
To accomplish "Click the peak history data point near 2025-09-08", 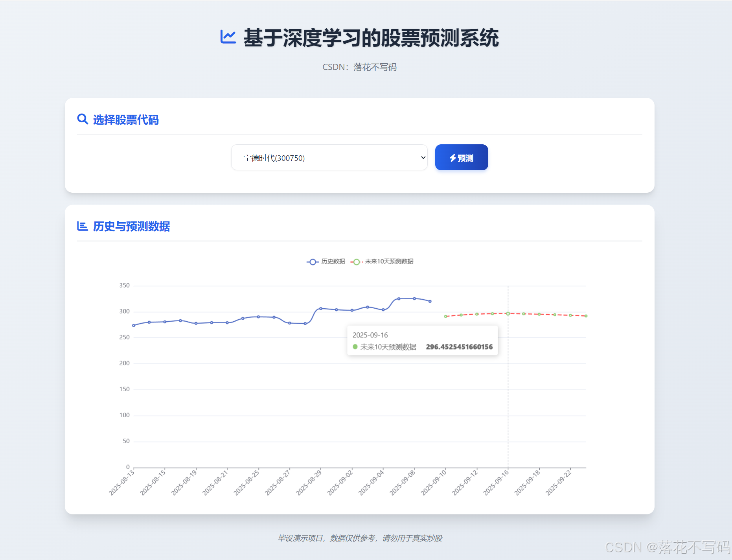I will (414, 298).
